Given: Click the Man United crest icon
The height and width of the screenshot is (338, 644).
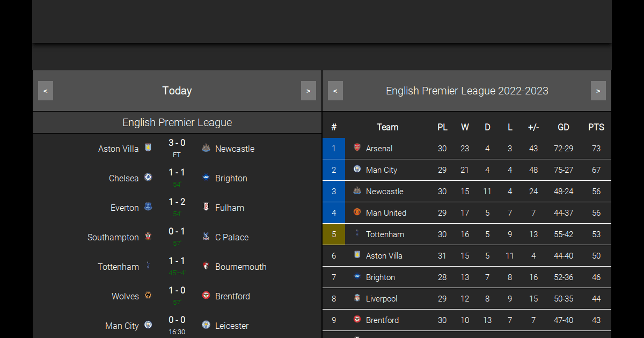Looking at the screenshot, I should click(x=357, y=212).
